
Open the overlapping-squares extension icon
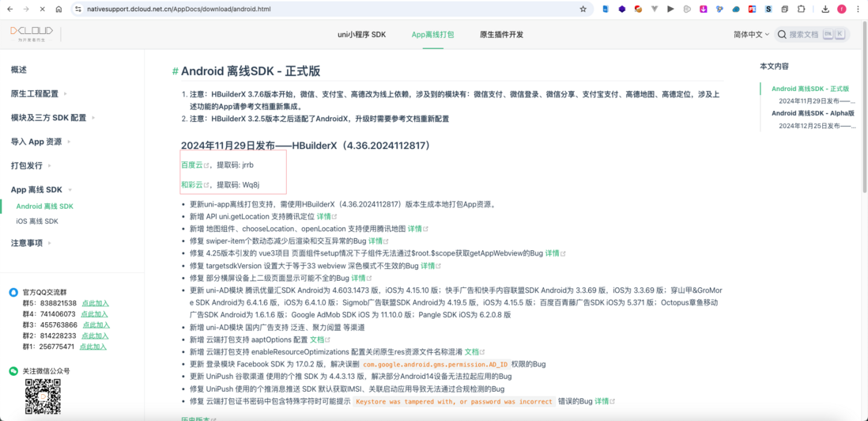click(785, 9)
